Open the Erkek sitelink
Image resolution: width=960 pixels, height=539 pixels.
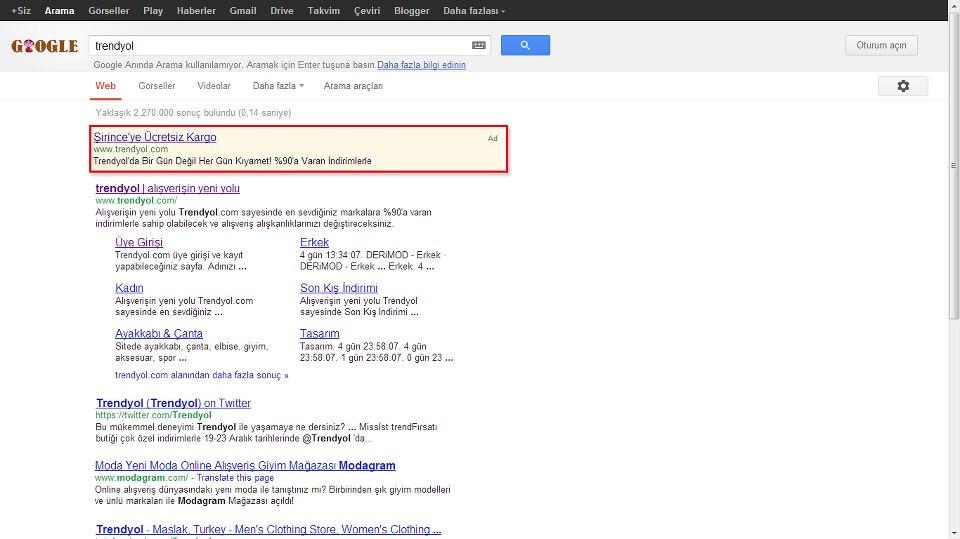point(314,242)
